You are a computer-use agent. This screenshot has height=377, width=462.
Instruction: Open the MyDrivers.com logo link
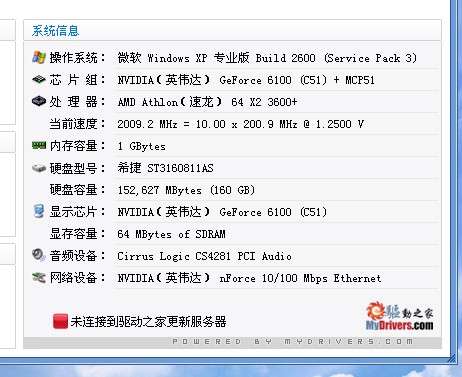400,316
